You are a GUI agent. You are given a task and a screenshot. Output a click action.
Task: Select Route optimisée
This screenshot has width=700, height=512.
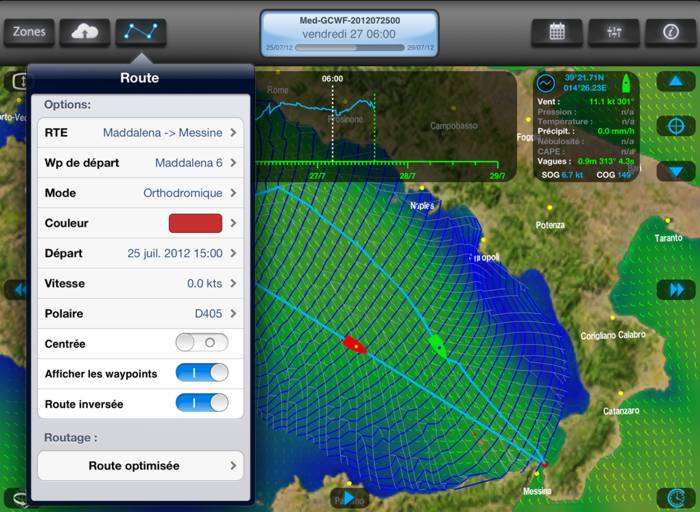click(x=141, y=466)
